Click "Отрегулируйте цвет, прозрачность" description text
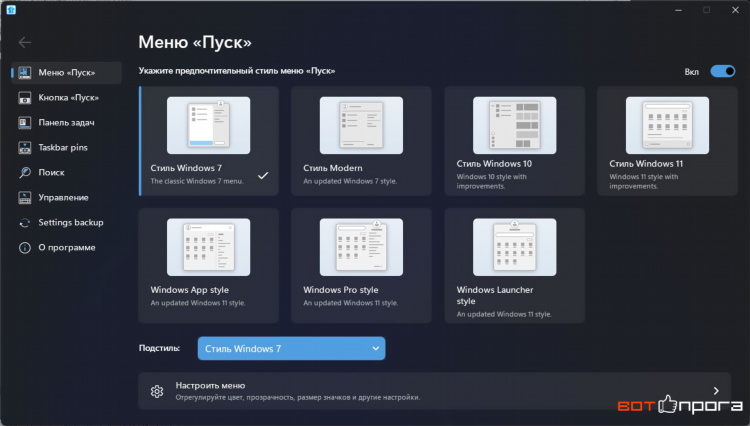Viewport: 750px width, 426px height. point(298,397)
